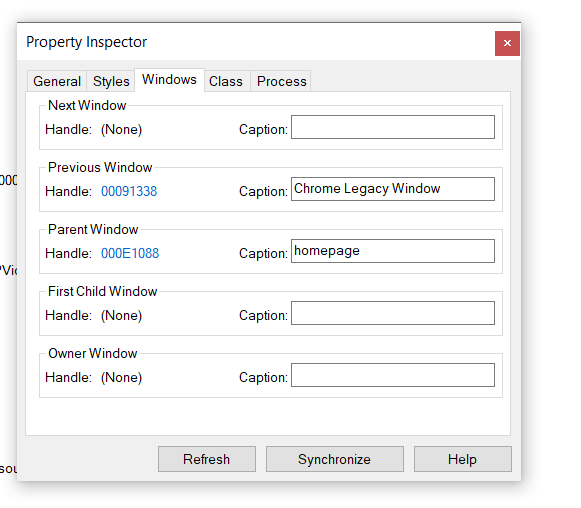Screen dimensions: 581x508
Task: Open Help for Property Inspector
Action: coord(462,459)
